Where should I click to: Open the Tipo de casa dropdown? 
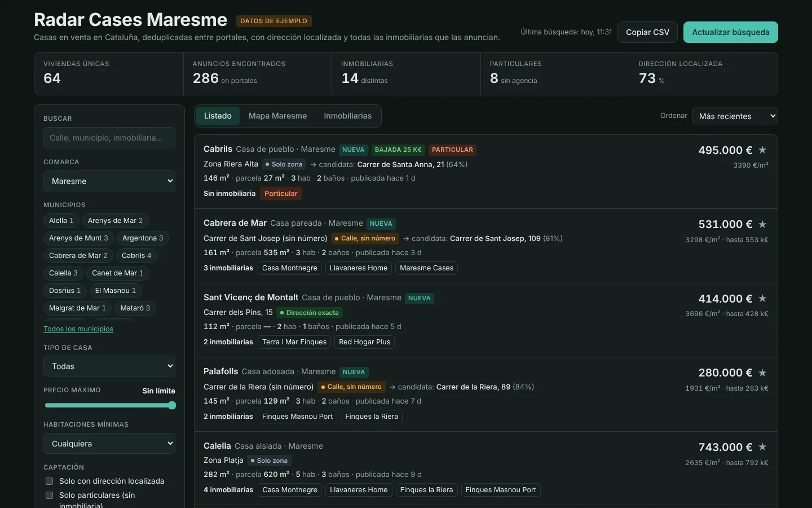(x=109, y=366)
